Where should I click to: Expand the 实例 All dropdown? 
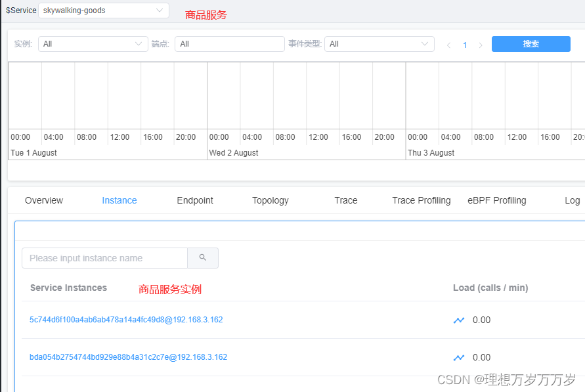(x=93, y=44)
